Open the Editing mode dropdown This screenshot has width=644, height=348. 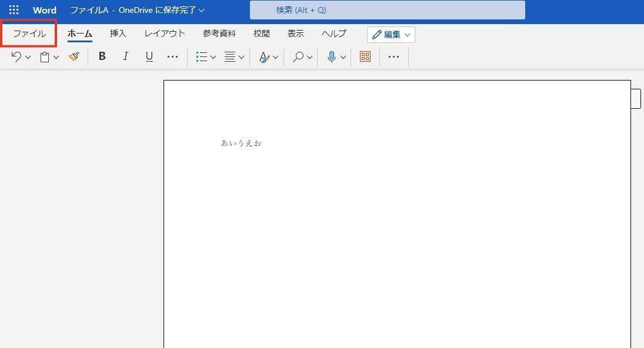(391, 34)
